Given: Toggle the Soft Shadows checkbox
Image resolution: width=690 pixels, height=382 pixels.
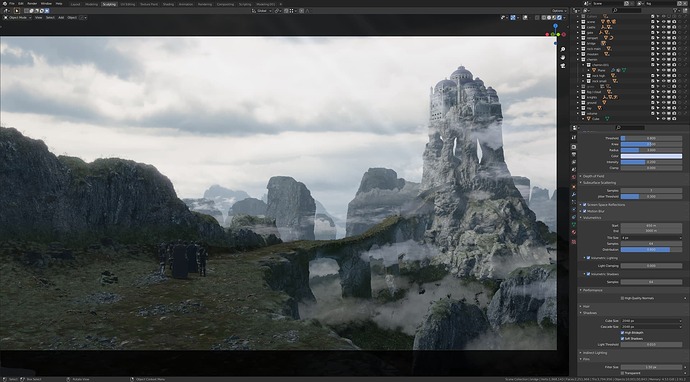Looking at the screenshot, I should (622, 338).
